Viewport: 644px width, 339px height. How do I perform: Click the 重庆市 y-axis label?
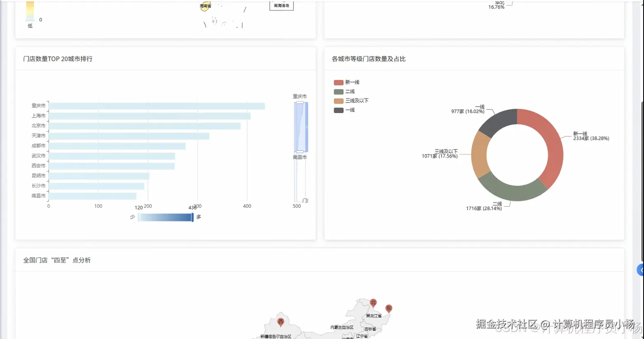click(39, 106)
